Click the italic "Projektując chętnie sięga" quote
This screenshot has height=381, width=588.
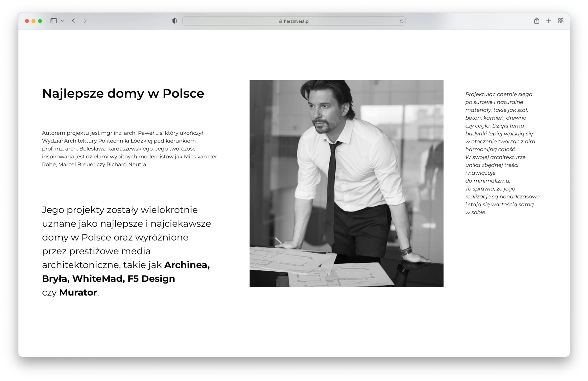tap(499, 94)
